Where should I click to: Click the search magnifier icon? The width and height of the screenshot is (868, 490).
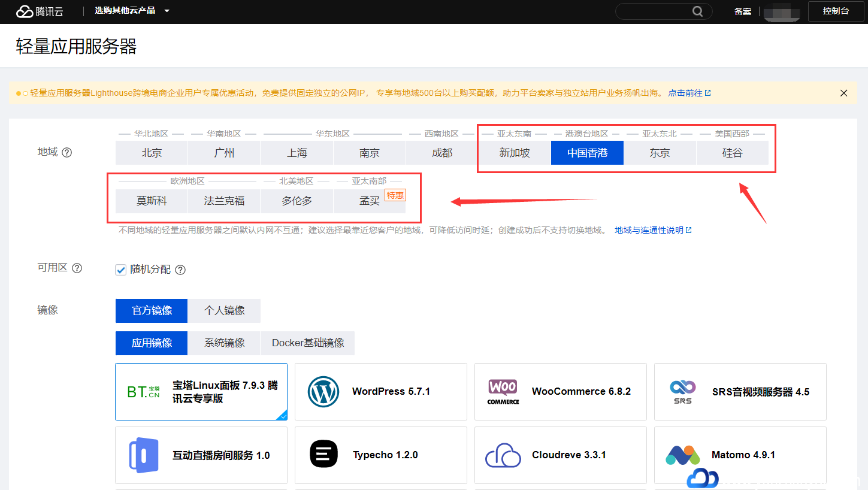697,11
